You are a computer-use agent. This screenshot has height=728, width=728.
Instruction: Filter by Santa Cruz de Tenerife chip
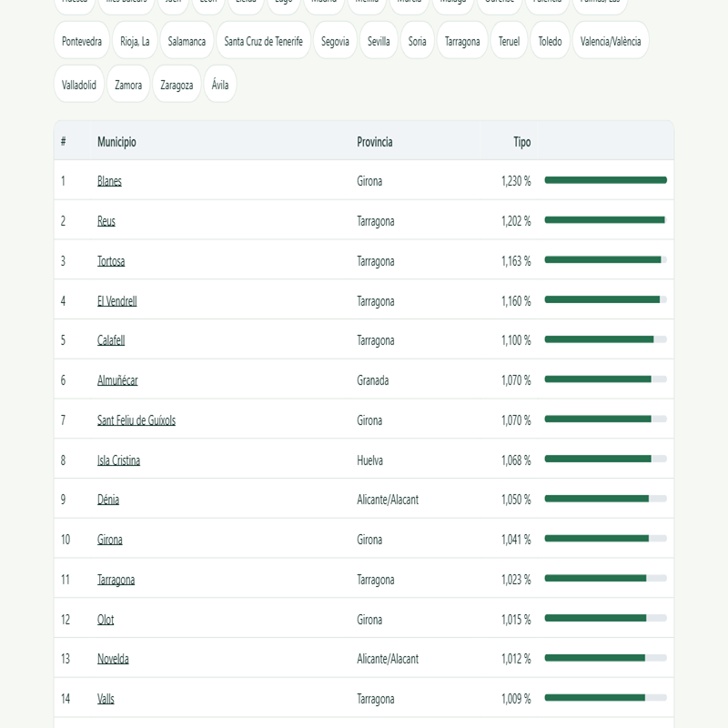tap(263, 41)
